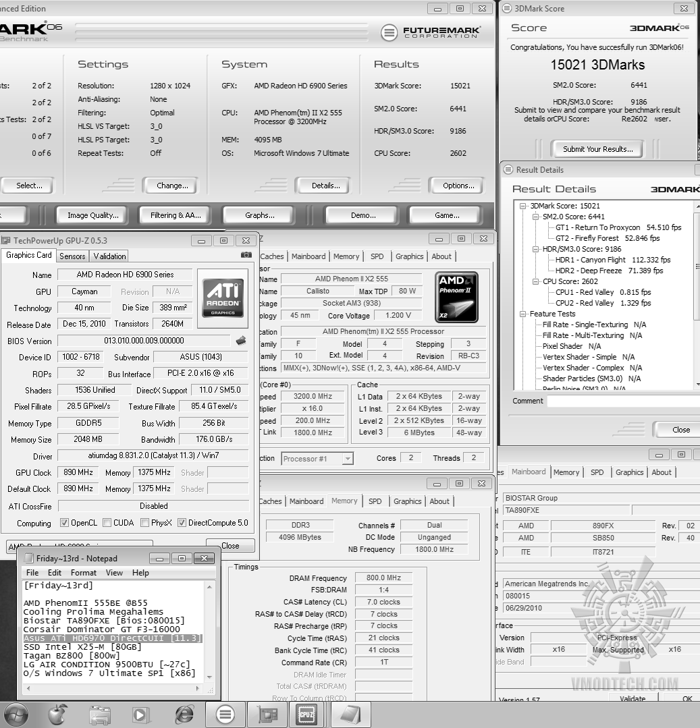This screenshot has height=728, width=700.
Task: Click the ATI Radeon logo in GPU-Z
Action: click(x=223, y=297)
